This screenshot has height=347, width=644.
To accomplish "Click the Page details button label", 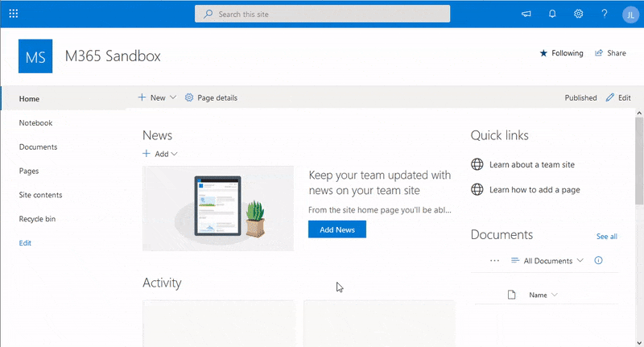I will click(x=217, y=97).
